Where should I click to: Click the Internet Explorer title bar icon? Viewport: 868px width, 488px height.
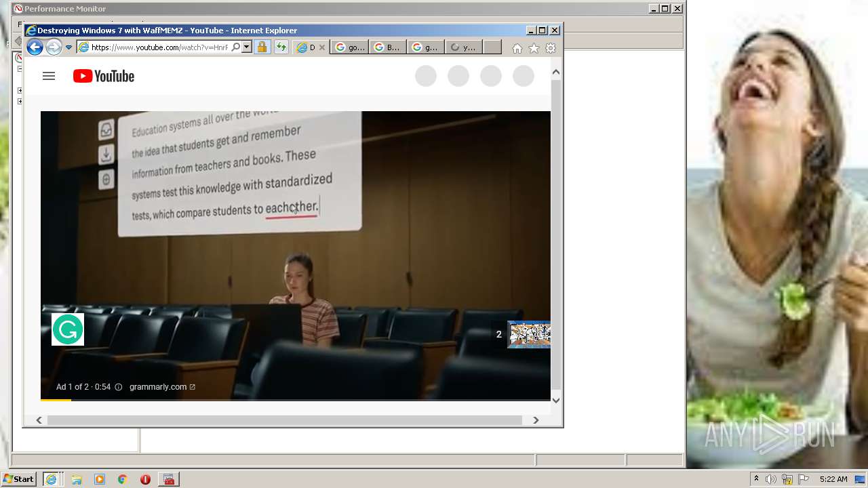pos(31,30)
